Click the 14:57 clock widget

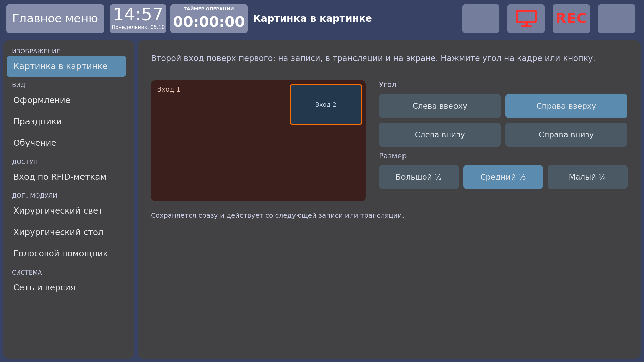[138, 18]
